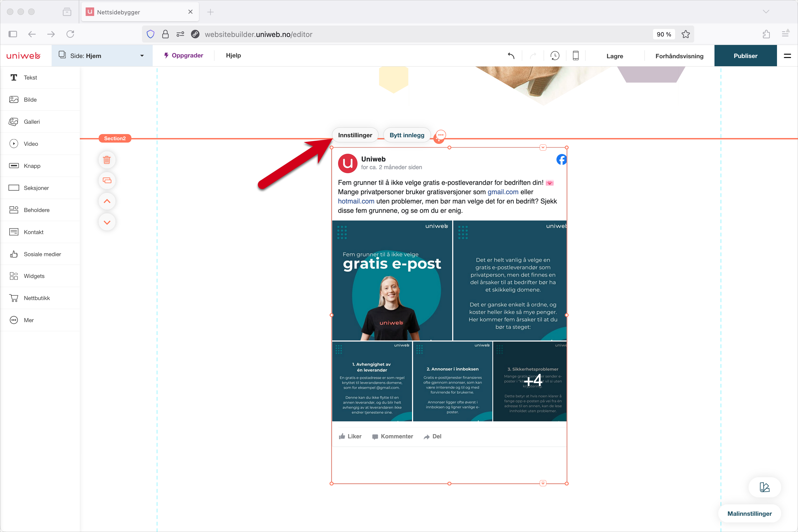The width and height of the screenshot is (798, 532).
Task: Bookmark this page with the star
Action: (686, 34)
